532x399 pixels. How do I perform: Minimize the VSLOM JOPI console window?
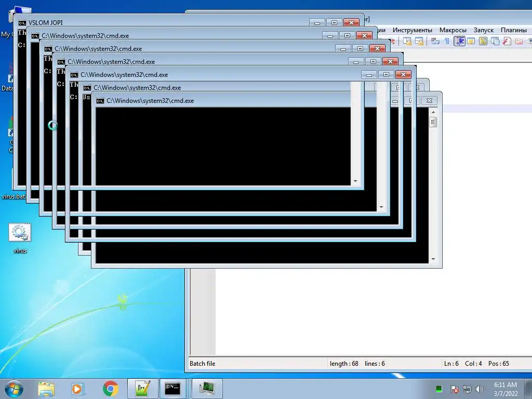317,22
